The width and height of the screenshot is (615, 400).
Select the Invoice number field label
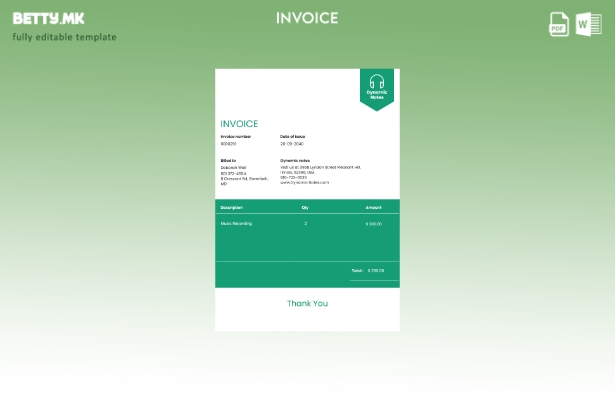tap(238, 136)
